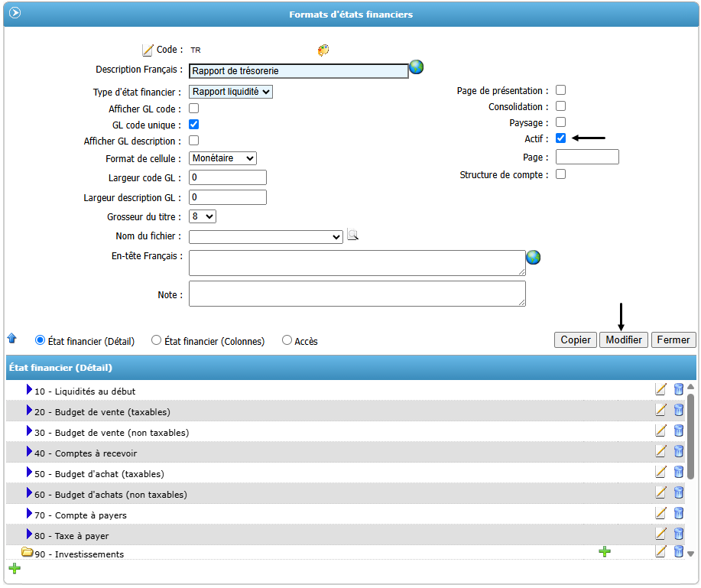Click the Fermer button

[x=673, y=339]
